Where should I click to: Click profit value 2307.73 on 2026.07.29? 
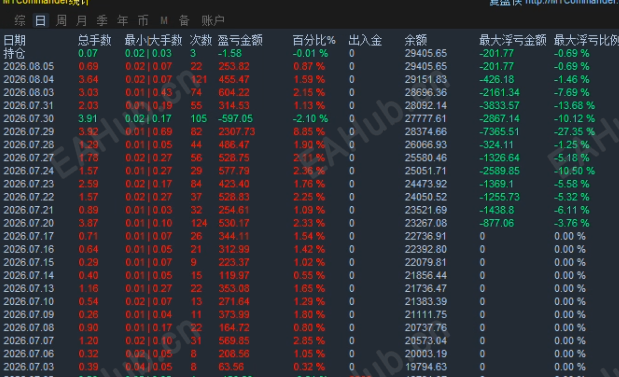pyautogui.click(x=237, y=131)
